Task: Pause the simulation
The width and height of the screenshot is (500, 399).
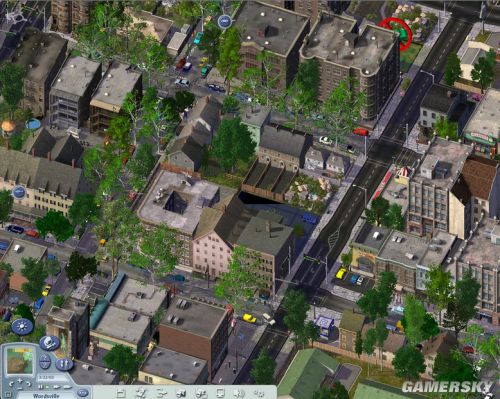Action: pos(41,387)
